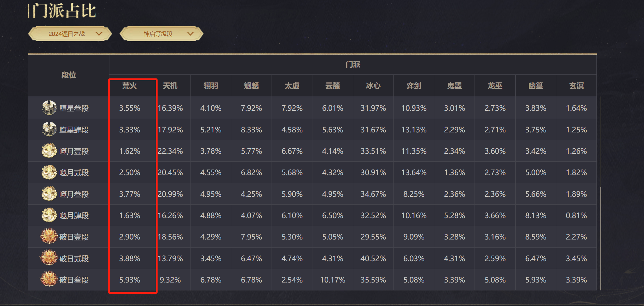
Task: Click the 40.52% cell in 破日贰段 row
Action: [x=373, y=258]
